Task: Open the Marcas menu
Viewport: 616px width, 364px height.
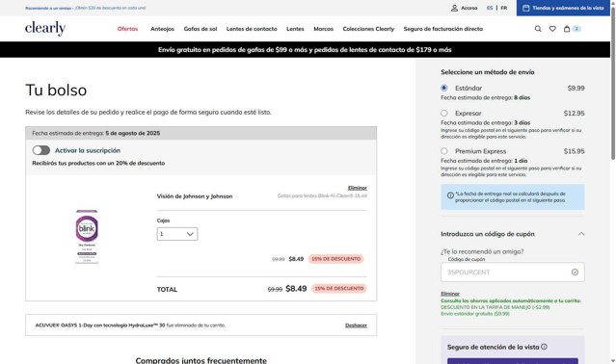Action: pyautogui.click(x=323, y=29)
